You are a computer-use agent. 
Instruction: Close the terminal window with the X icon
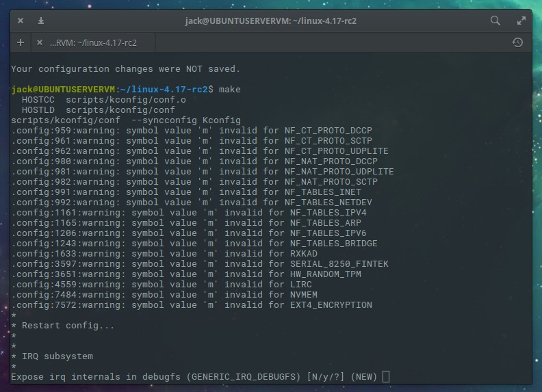tap(21, 21)
